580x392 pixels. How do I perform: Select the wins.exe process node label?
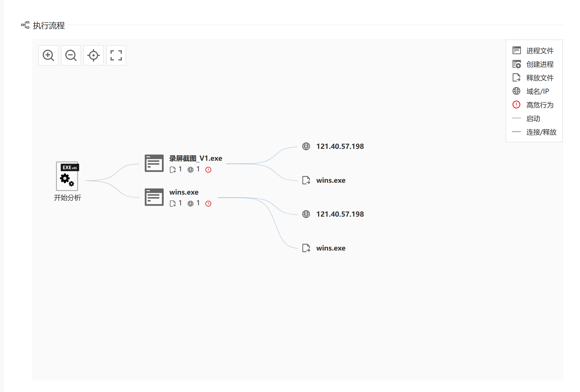tap(184, 192)
